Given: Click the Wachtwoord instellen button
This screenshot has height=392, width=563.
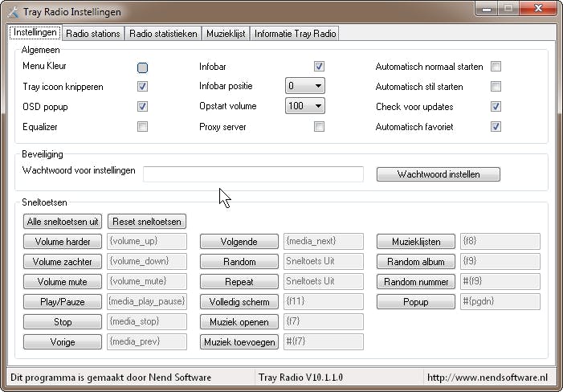Looking at the screenshot, I should (439, 174).
